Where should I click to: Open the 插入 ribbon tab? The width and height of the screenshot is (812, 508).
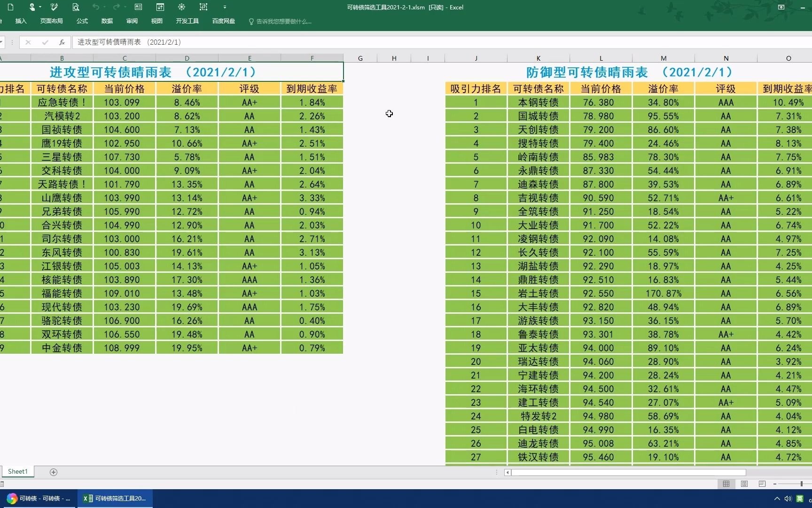pos(21,21)
